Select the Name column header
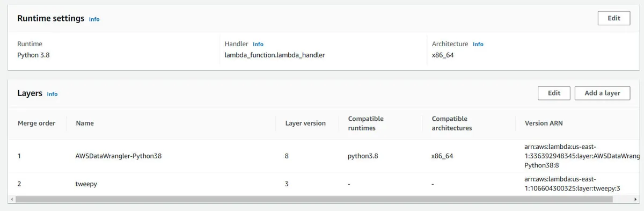This screenshot has width=644, height=211. click(85, 123)
